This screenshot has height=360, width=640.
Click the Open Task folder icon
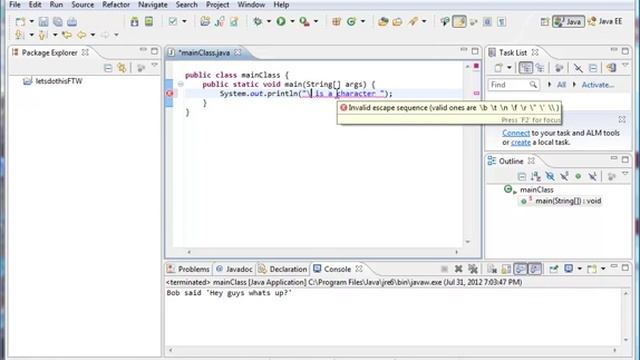tap(397, 21)
